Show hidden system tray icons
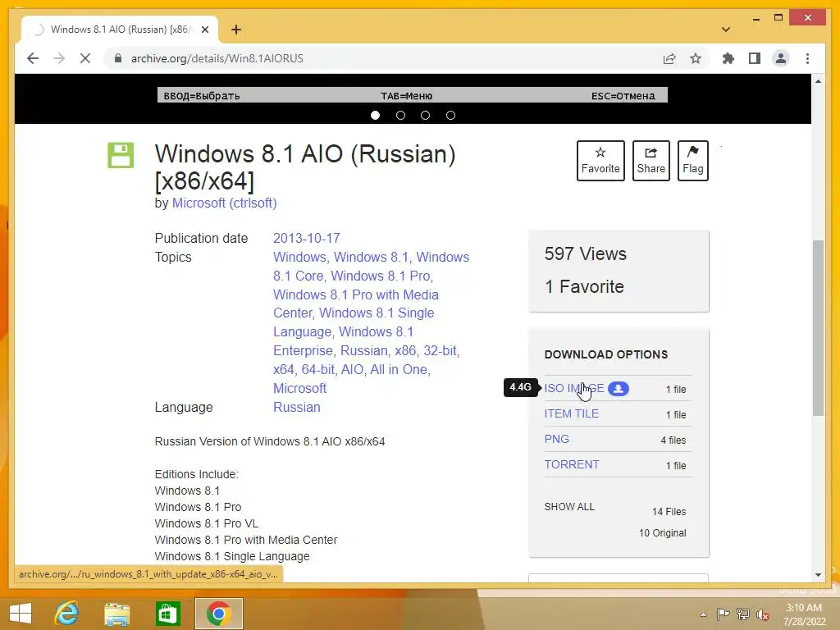 pos(703,614)
